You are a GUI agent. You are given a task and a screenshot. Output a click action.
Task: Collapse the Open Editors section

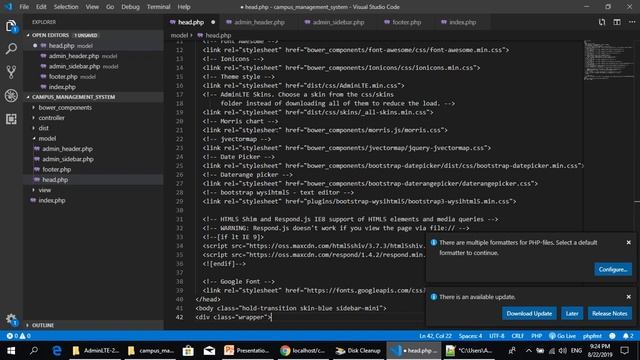94,35
